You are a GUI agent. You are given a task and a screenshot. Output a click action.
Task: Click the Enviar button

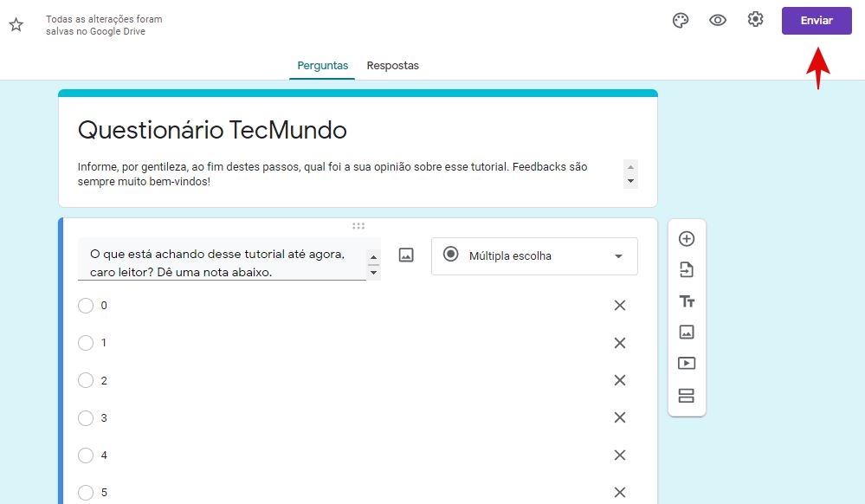817,21
